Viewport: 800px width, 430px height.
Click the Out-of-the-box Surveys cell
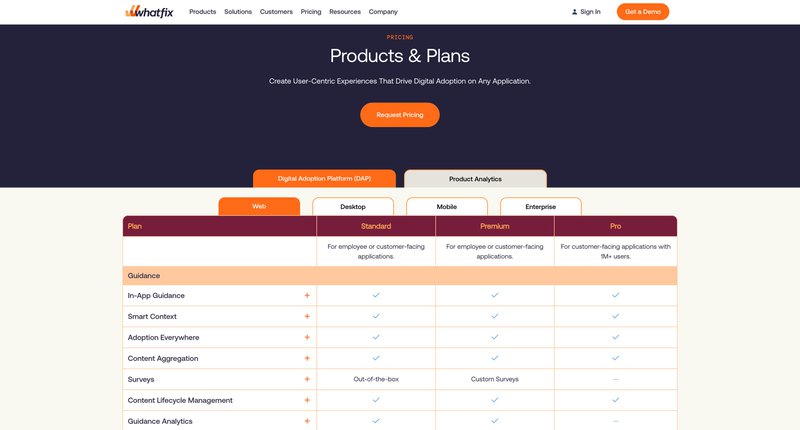pos(376,379)
